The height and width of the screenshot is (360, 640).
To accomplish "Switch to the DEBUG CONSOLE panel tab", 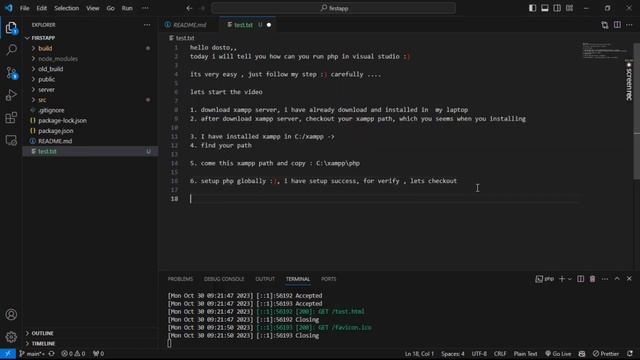I will (224, 279).
